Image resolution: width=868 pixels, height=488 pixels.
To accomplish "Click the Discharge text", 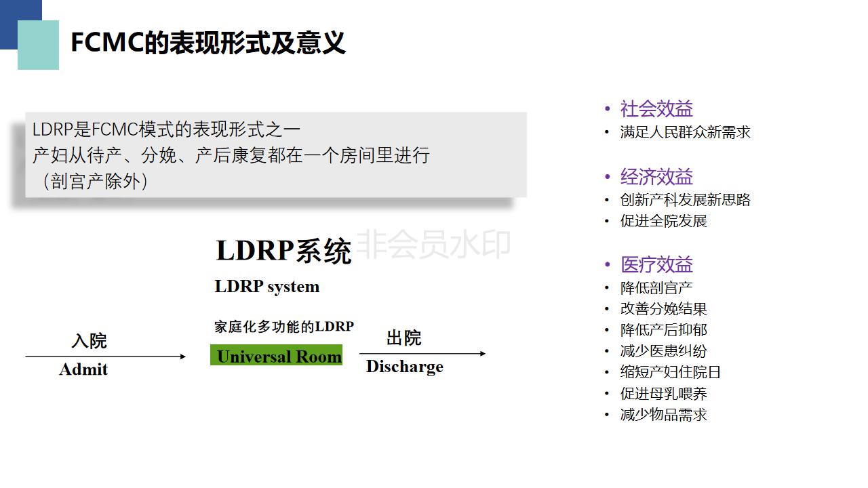I will click(x=404, y=367).
